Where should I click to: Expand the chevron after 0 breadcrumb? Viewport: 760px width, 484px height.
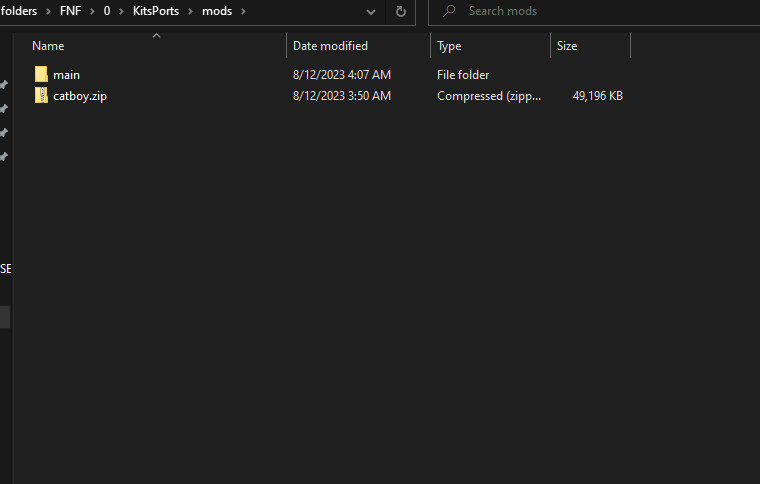point(121,11)
